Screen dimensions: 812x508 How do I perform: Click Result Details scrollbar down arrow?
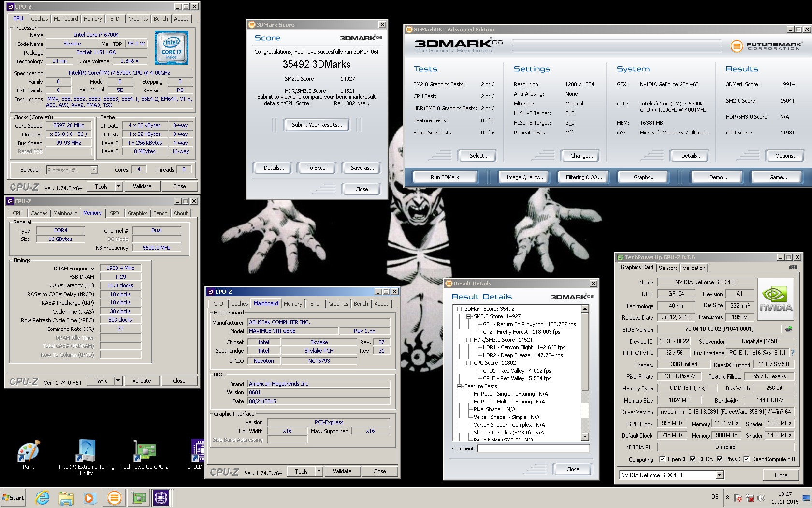585,437
